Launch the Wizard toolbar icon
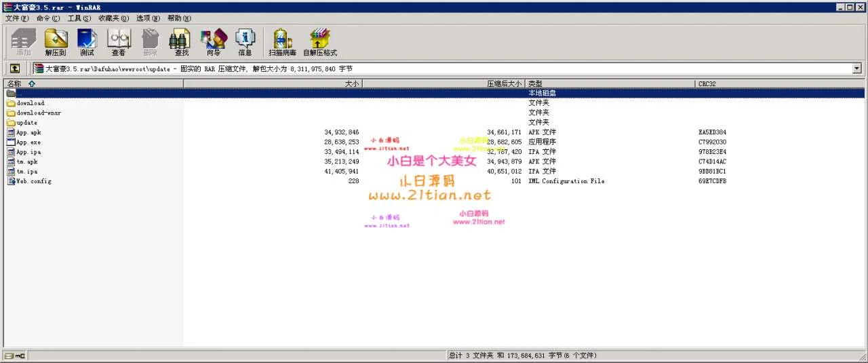 coord(213,42)
